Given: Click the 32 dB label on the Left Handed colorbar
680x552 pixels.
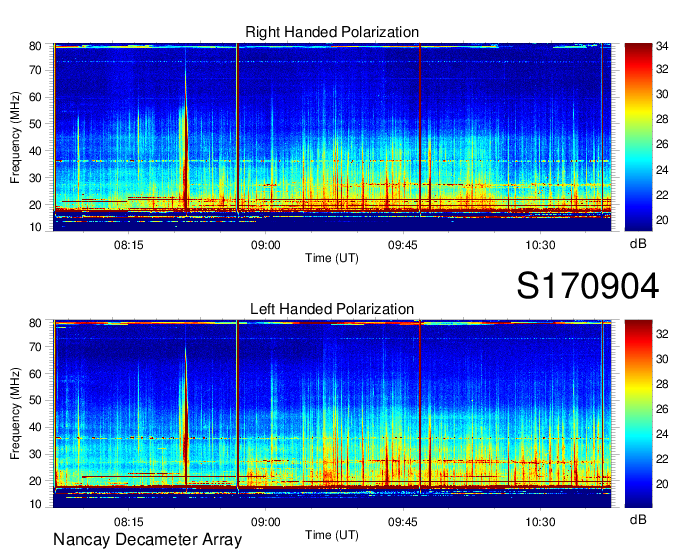Looking at the screenshot, I should point(662,334).
